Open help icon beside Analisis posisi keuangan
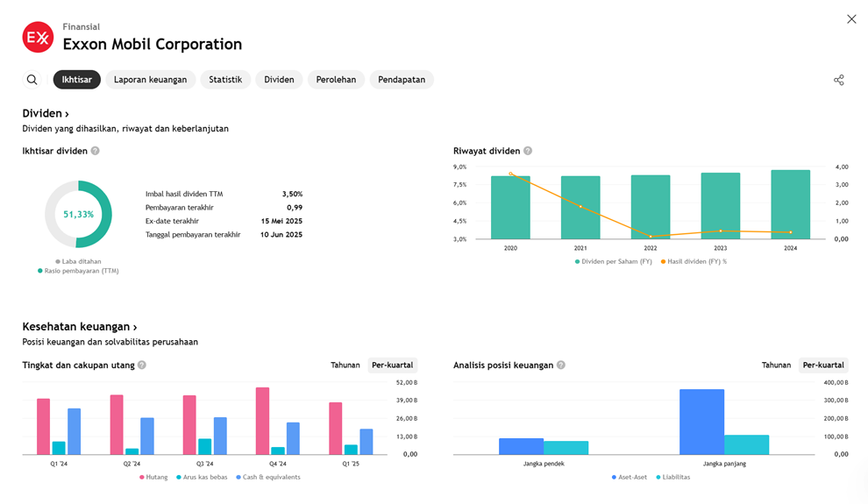This screenshot has height=504, width=868. [561, 366]
